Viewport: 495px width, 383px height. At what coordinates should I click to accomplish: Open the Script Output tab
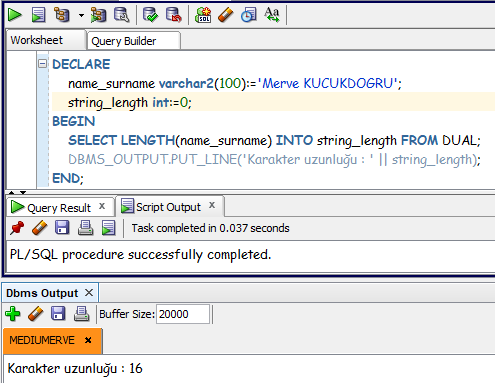click(168, 207)
